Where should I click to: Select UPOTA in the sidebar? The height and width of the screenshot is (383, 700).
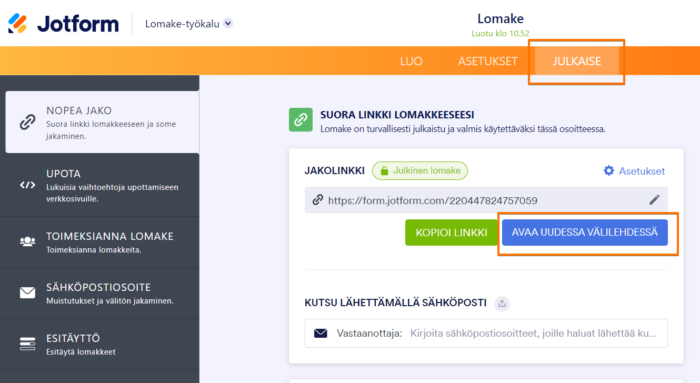[100, 185]
